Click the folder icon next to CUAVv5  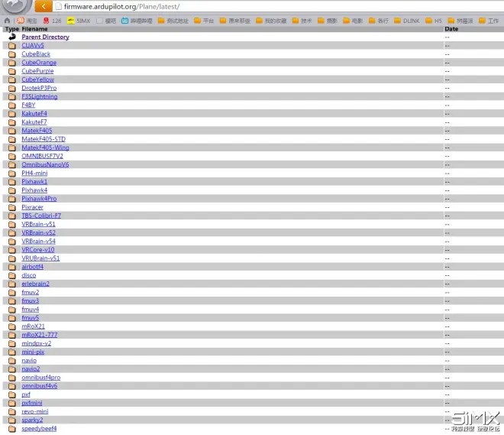(x=12, y=45)
